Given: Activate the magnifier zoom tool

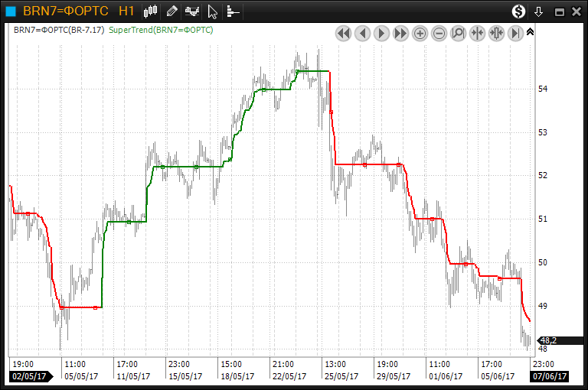Looking at the screenshot, I should pos(458,33).
